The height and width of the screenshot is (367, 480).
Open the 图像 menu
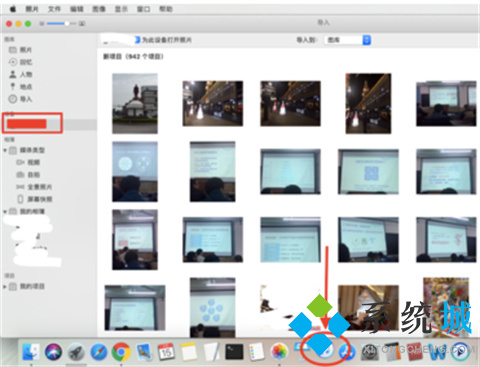99,9
